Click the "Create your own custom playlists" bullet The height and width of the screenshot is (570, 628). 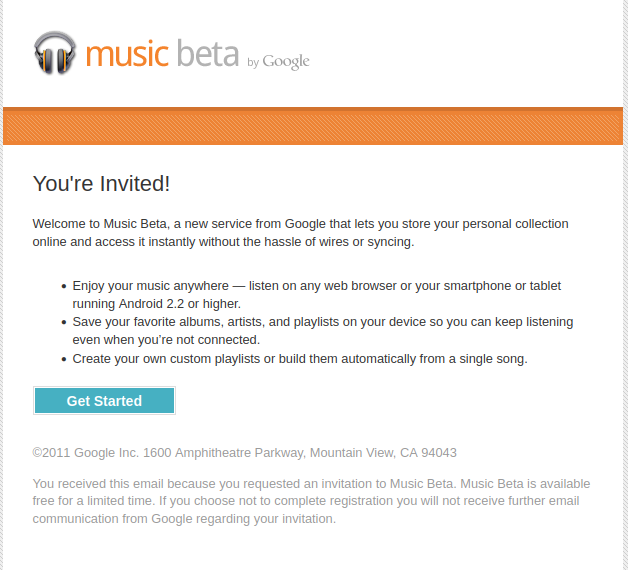tap(300, 359)
